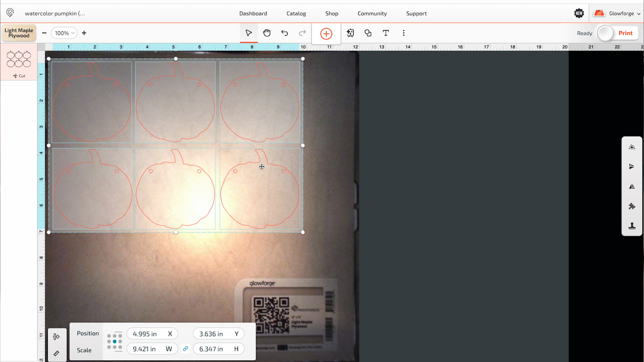Open the 100% zoom level dropdown
The width and height of the screenshot is (644, 362).
[64, 33]
